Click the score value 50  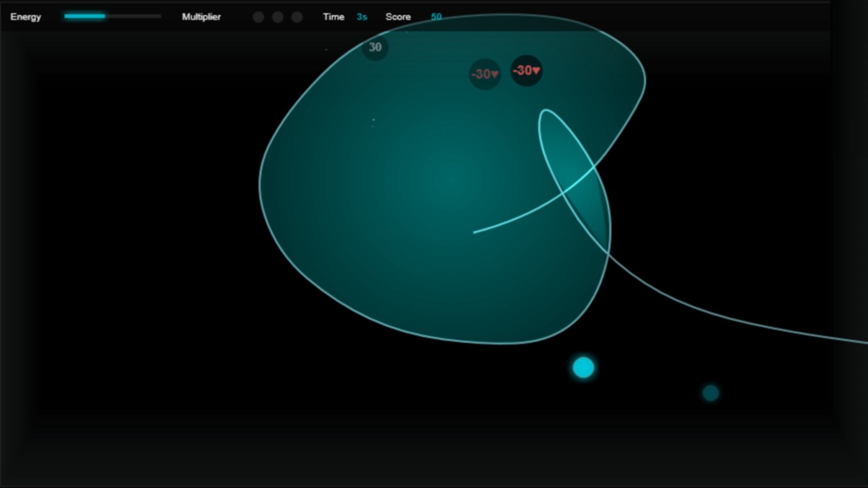[x=436, y=17]
